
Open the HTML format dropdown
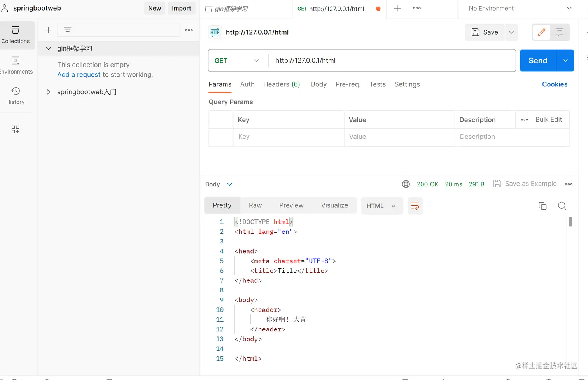[x=381, y=206]
